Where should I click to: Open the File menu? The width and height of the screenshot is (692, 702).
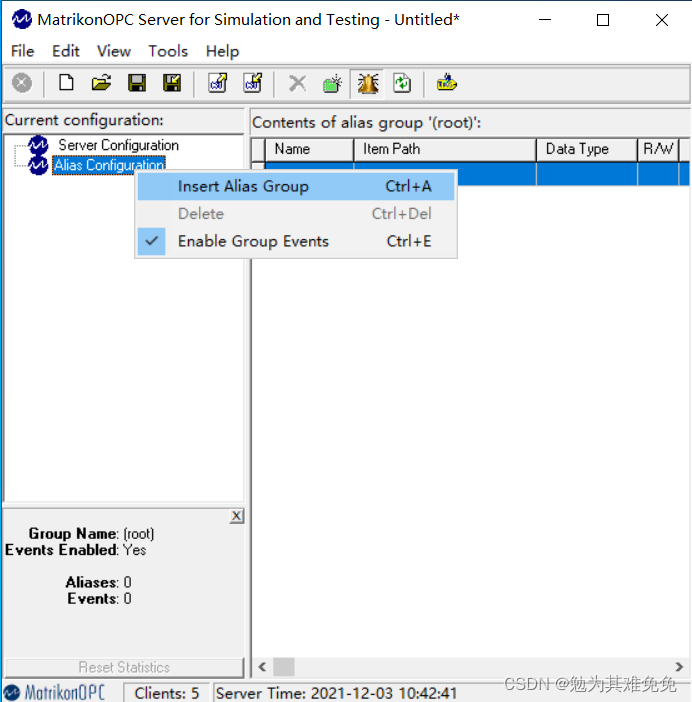click(22, 51)
